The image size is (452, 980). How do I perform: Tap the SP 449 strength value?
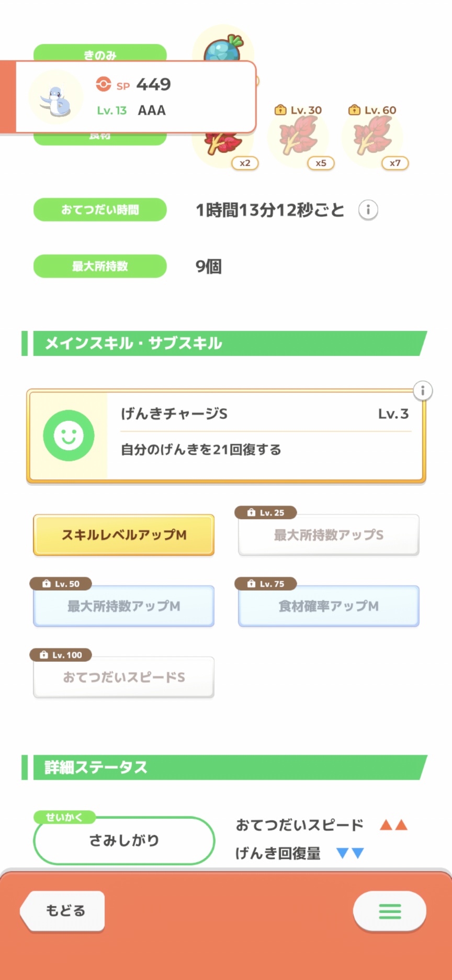coord(153,84)
